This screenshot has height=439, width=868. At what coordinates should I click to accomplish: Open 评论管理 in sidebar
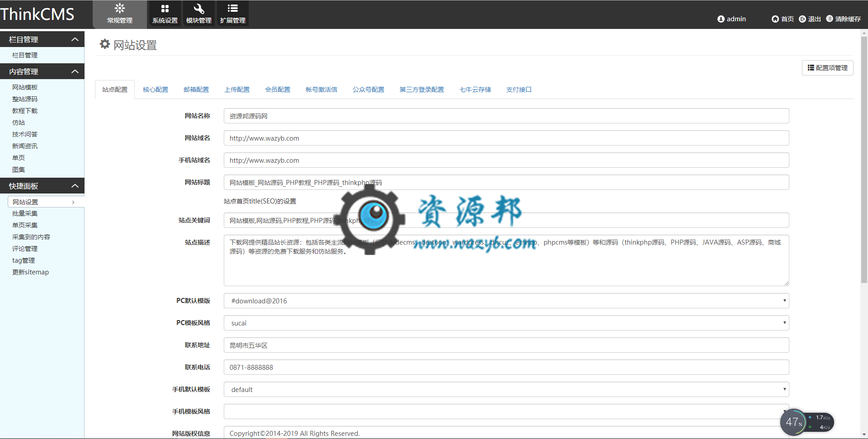click(25, 249)
